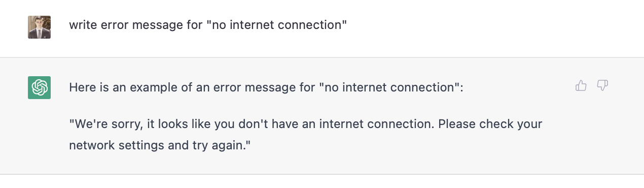Click the green ChatGPT logo avatar
Viewport: 644px width, 188px height.
(39, 87)
